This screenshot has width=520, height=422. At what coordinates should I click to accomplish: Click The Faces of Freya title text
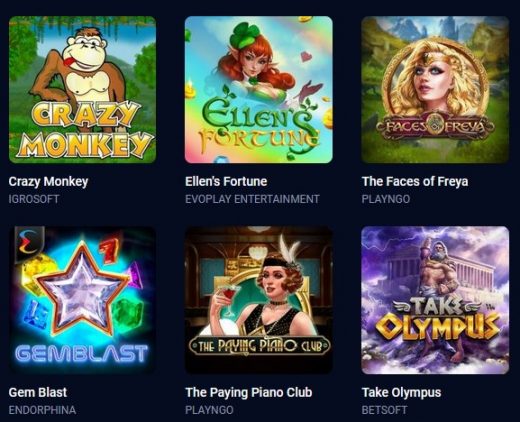coord(415,182)
